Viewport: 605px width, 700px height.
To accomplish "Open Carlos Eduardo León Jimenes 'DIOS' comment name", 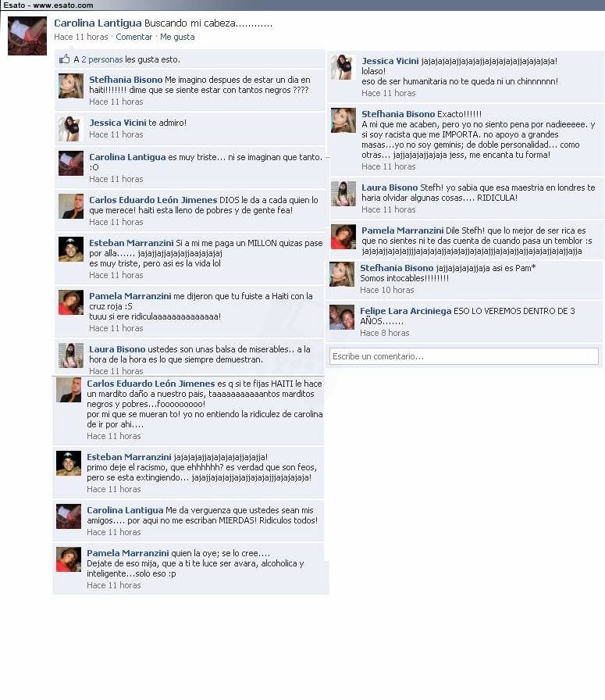I will click(x=153, y=200).
